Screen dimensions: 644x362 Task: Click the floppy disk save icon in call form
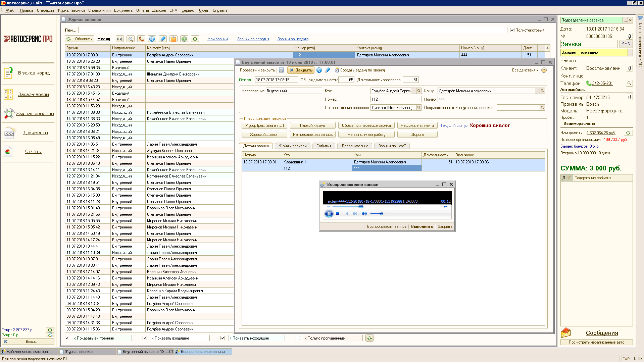(x=282, y=70)
